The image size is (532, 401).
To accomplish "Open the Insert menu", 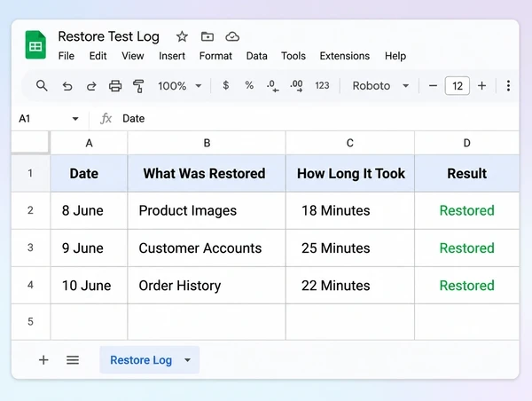I will tap(172, 56).
